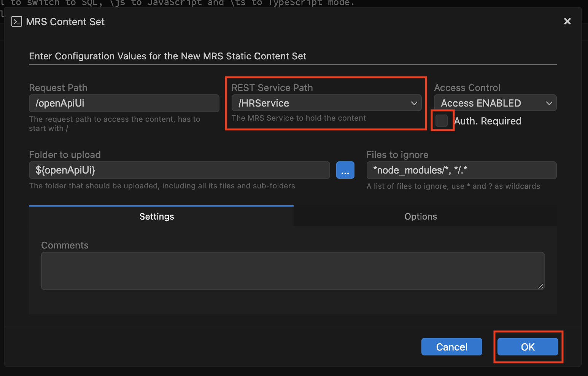Close the MRS Content Set dialog
Screen dimensions: 588x376
(567, 21)
